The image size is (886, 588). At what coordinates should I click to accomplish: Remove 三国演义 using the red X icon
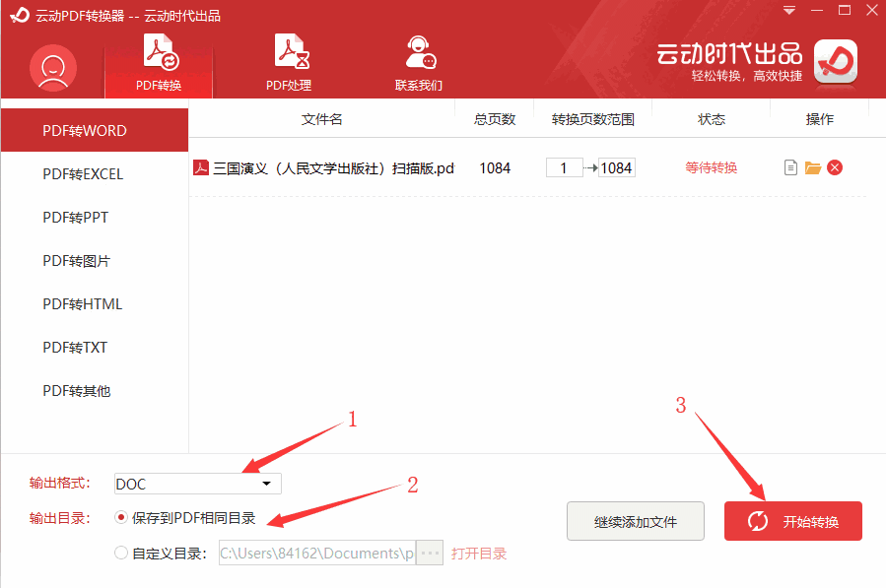(x=835, y=167)
